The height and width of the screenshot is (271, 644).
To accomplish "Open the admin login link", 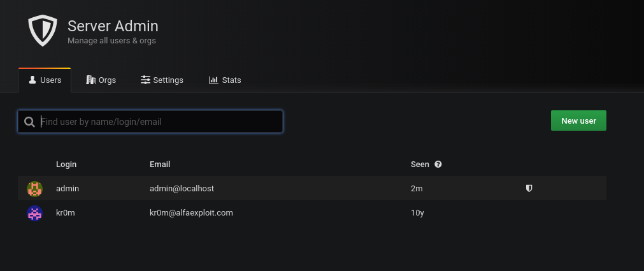I will pyautogui.click(x=68, y=189).
